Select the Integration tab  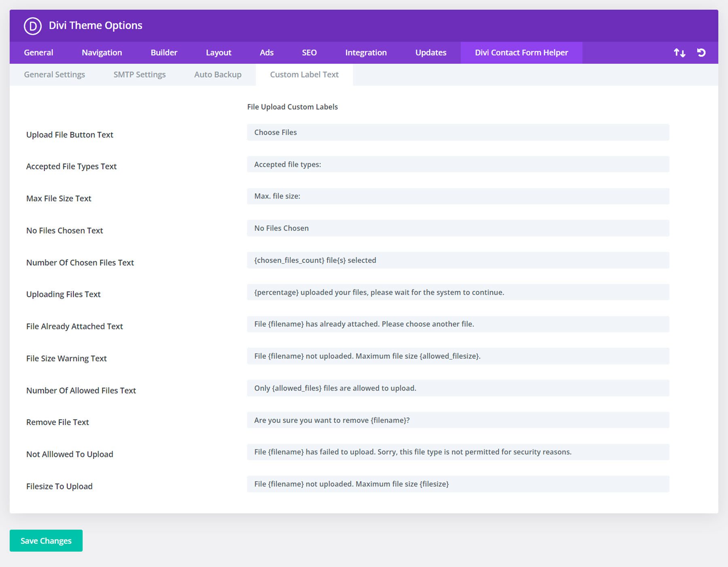coord(366,52)
